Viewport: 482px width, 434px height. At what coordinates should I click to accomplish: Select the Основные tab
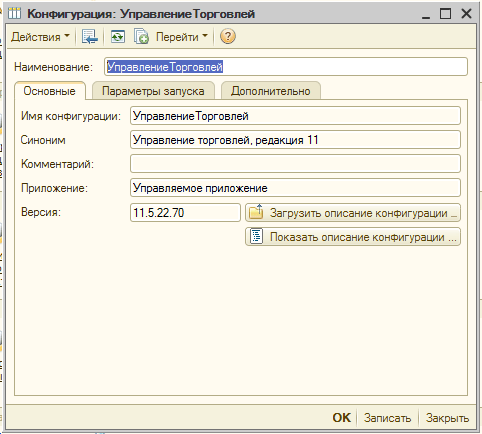(50, 91)
